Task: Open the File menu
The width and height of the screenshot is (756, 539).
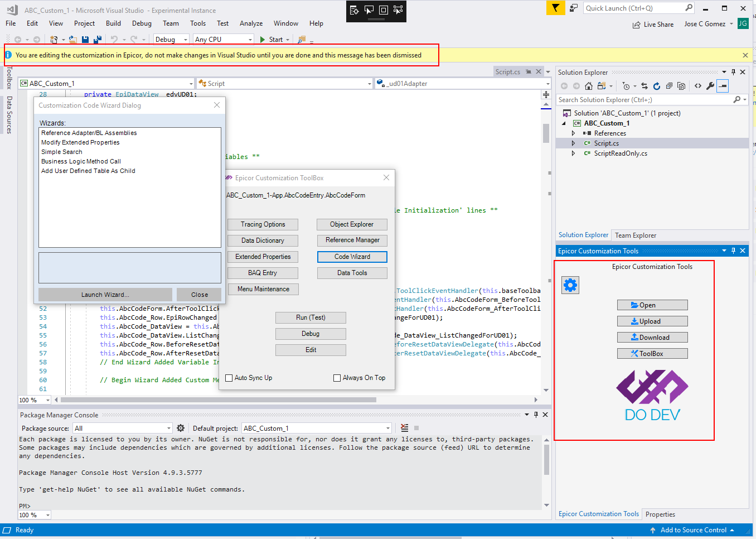Action: [11, 23]
